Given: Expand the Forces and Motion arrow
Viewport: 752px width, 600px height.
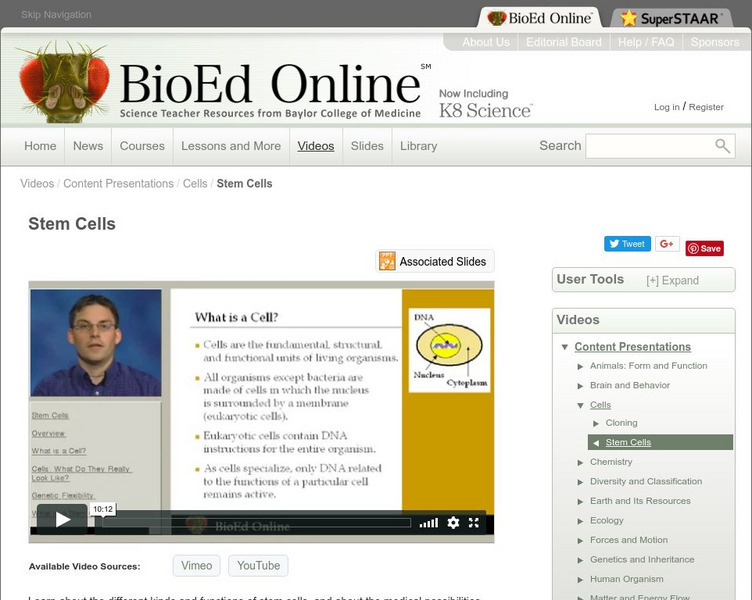Looking at the screenshot, I should pyautogui.click(x=580, y=541).
